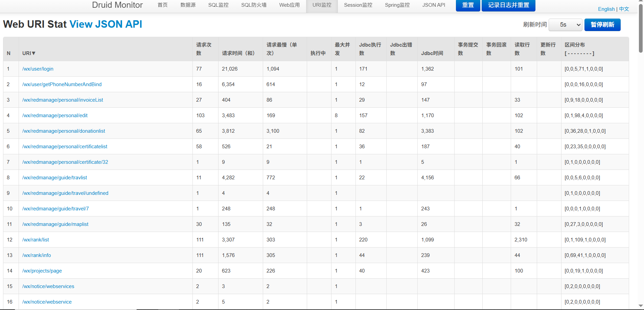Switch to the SQL监控 tab
Image resolution: width=644 pixels, height=310 pixels.
[218, 5]
